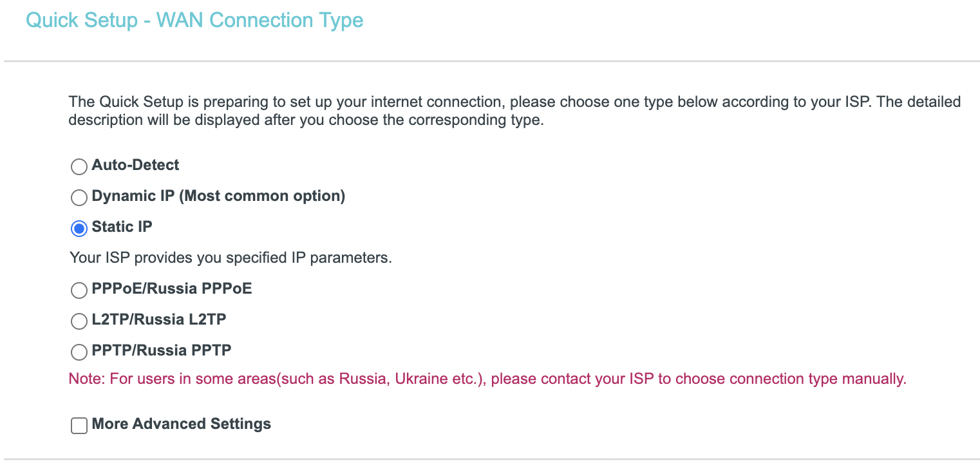Click the More Advanced Settings checkbox square
The image size is (980, 465).
(79, 425)
